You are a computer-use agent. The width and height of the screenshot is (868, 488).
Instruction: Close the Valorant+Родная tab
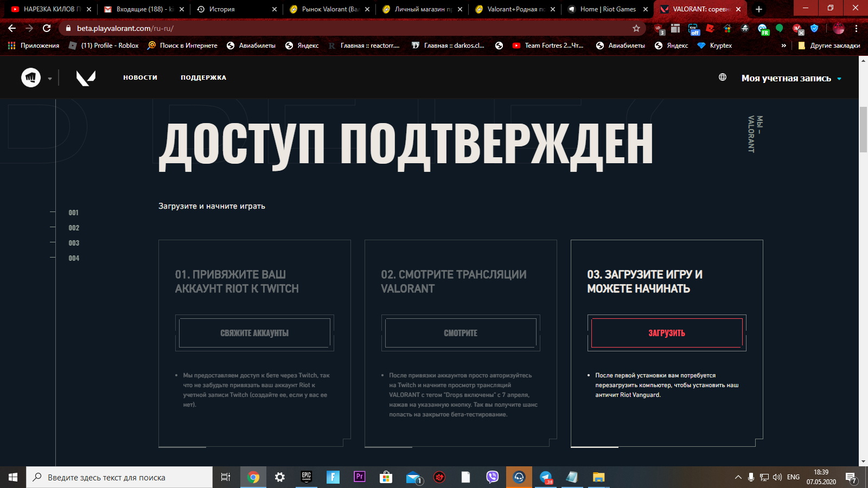[x=552, y=9]
